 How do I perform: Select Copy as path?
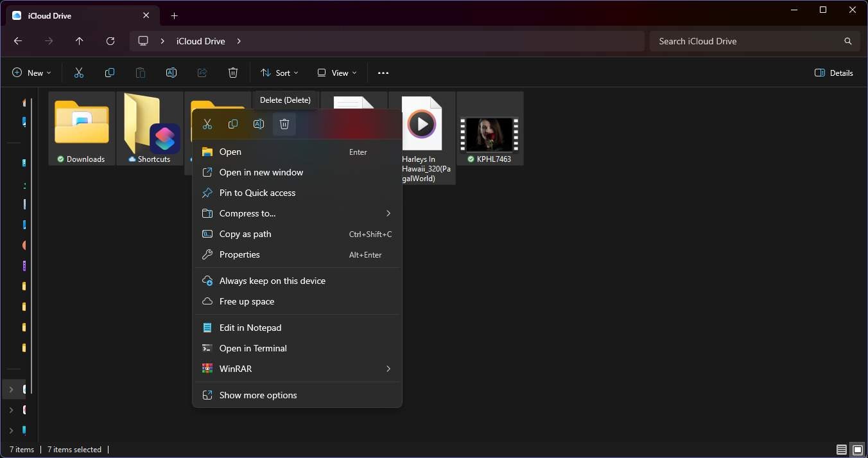coord(297,234)
